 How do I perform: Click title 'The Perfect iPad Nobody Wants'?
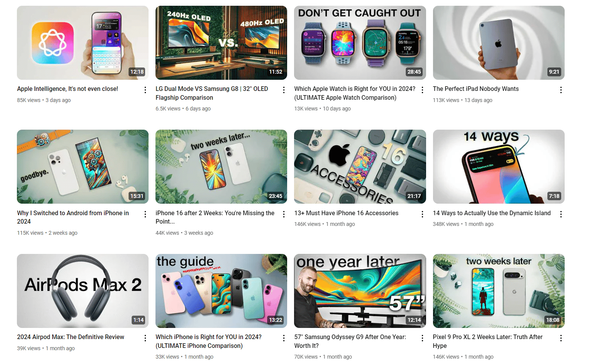point(476,89)
